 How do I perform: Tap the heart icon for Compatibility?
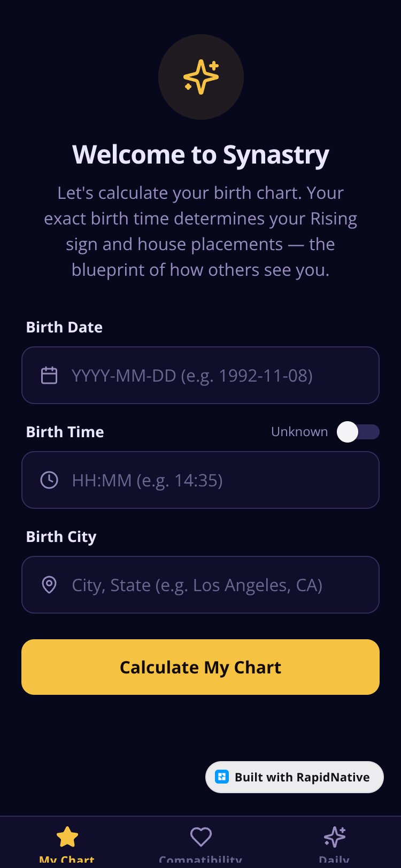click(201, 836)
